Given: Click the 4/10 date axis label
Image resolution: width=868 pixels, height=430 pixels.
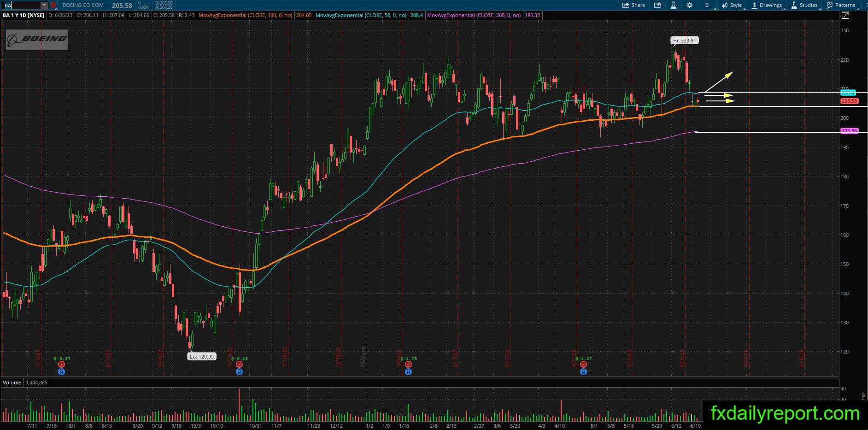Looking at the screenshot, I should [560, 426].
